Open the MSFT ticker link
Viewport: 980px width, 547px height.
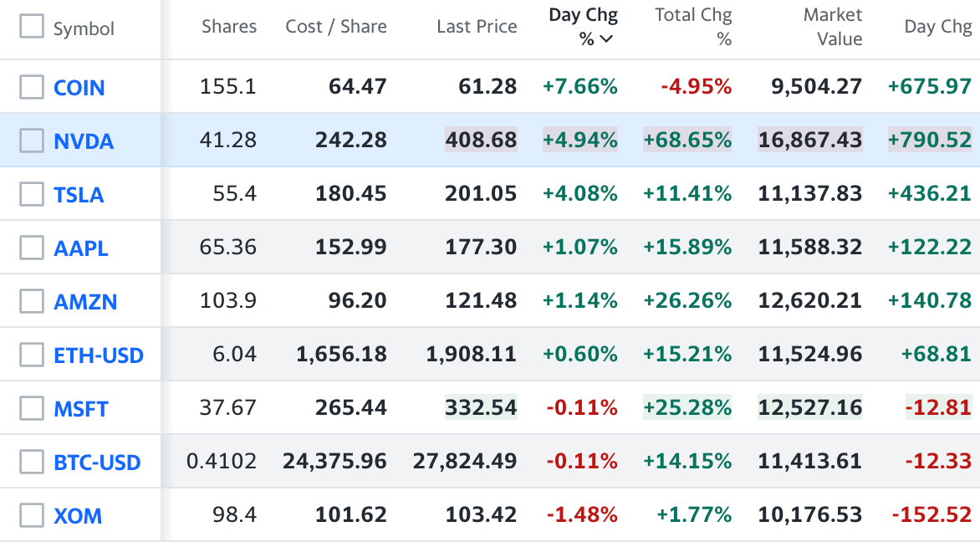pos(81,409)
